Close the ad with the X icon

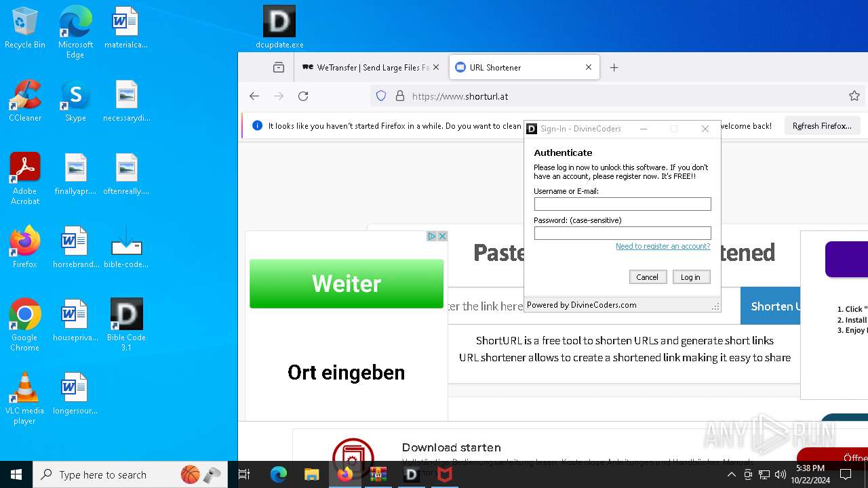tap(442, 236)
